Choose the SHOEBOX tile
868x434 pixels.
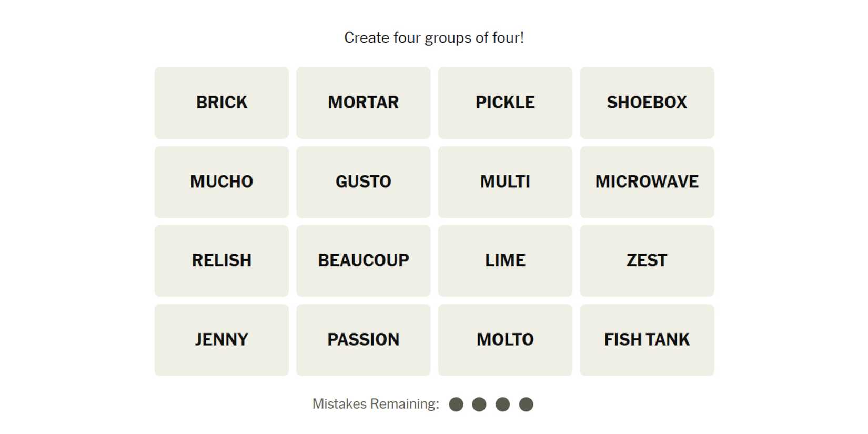[x=647, y=103]
